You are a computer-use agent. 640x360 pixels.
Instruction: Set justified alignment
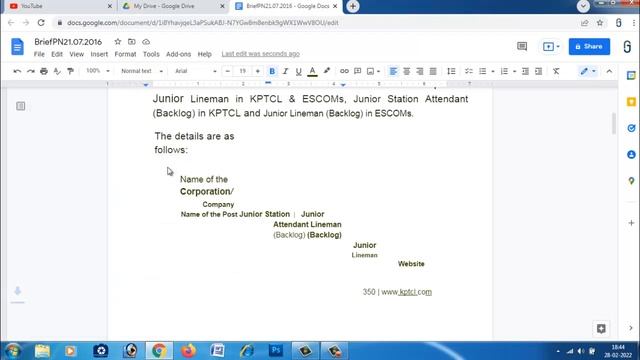point(433,71)
